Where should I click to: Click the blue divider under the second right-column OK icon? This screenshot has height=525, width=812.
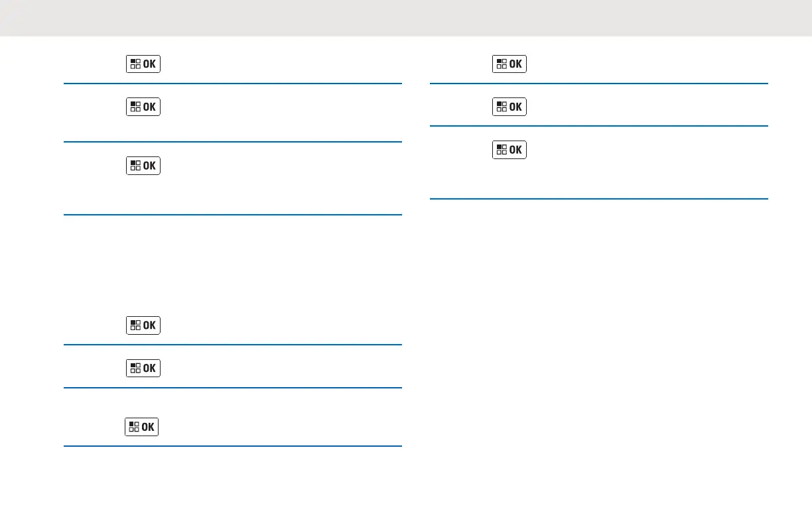coord(599,126)
